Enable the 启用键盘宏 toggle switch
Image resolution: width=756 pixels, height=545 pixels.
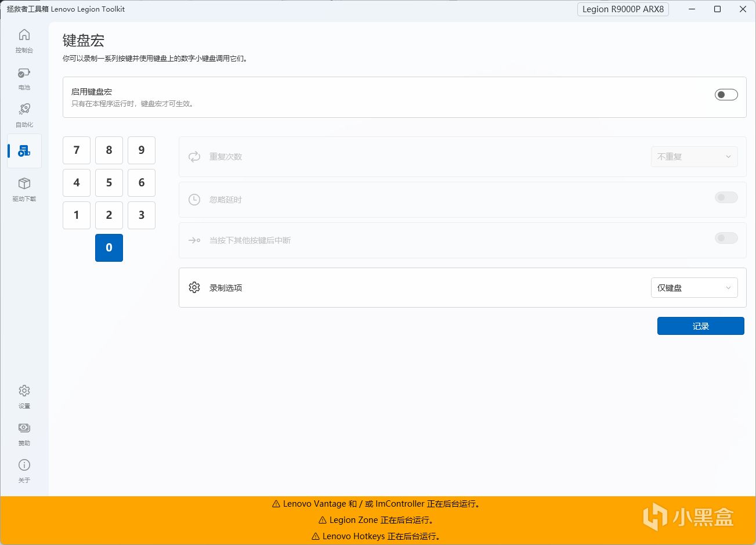click(x=726, y=95)
